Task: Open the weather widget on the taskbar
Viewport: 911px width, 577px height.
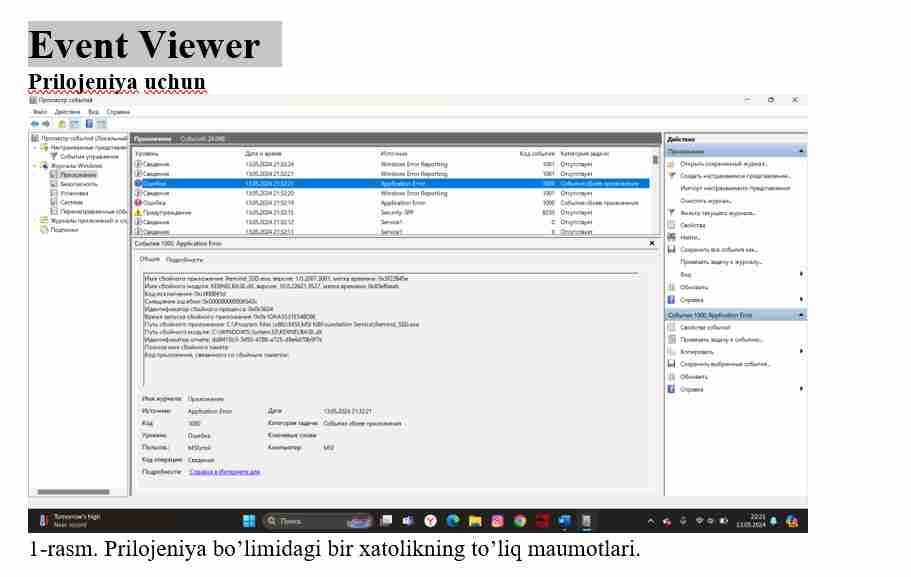Action: [70, 521]
